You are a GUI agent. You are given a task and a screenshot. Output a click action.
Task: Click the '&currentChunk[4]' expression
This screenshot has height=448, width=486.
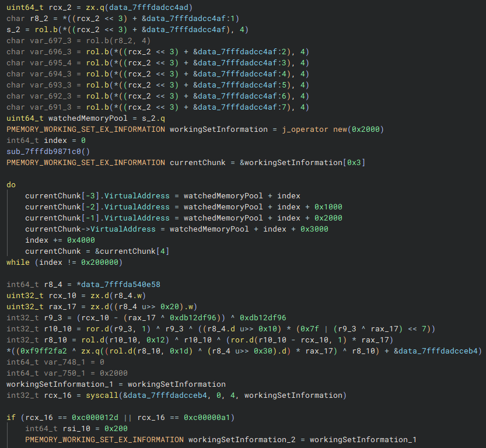tap(132, 251)
